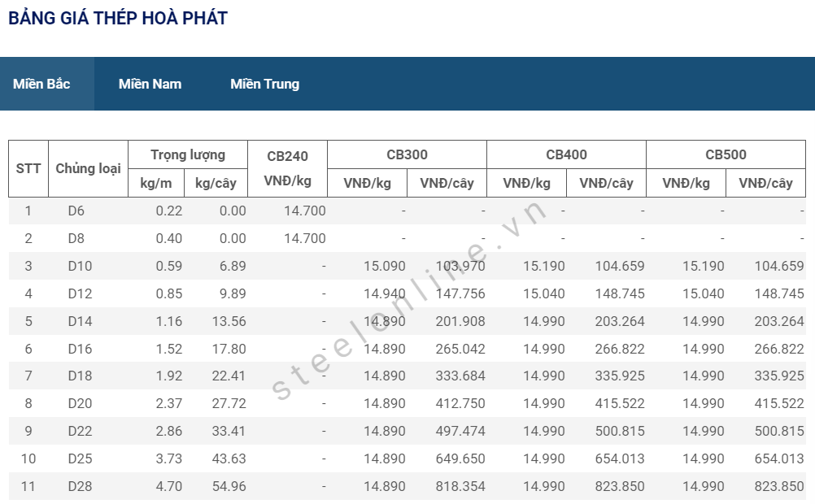The image size is (815, 504).
Task: Click the 265.042 value in D16 row
Action: coord(460,349)
